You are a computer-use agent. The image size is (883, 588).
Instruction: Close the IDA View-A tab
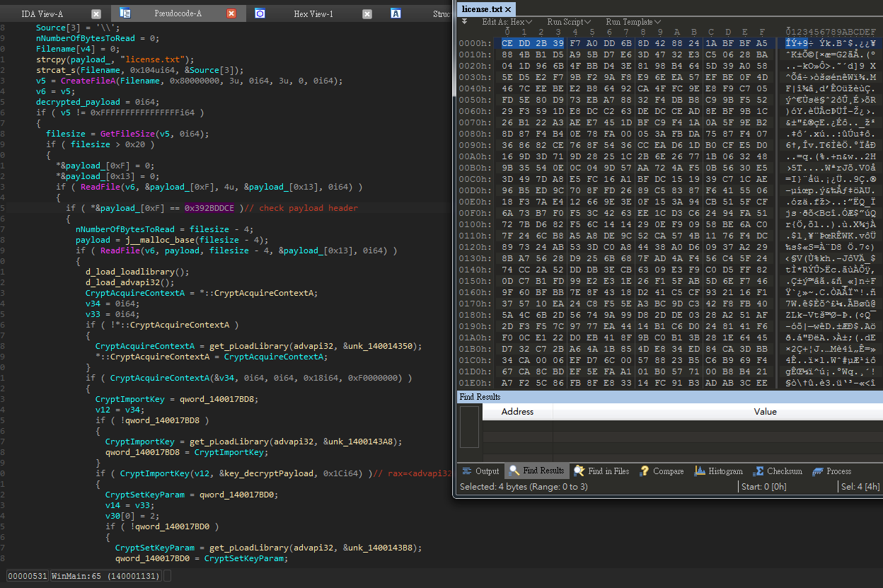click(x=96, y=13)
